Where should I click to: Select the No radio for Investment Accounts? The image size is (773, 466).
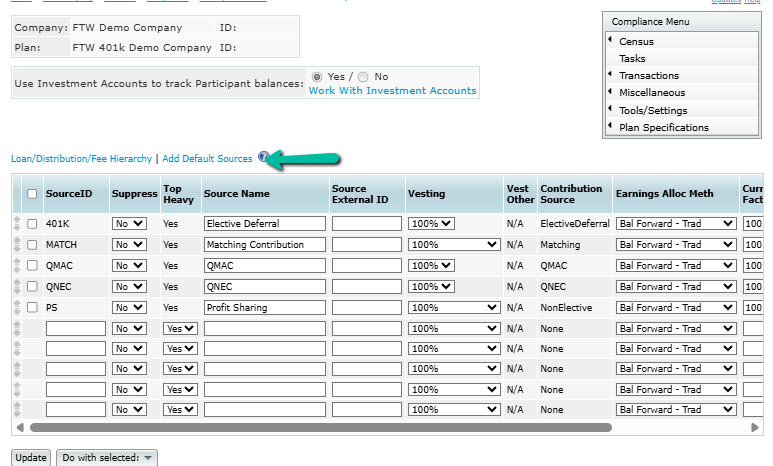pyautogui.click(x=363, y=77)
